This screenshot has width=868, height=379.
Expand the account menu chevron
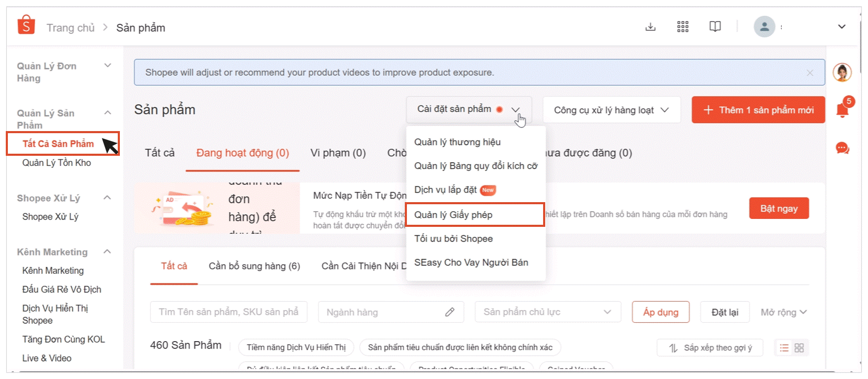[842, 27]
